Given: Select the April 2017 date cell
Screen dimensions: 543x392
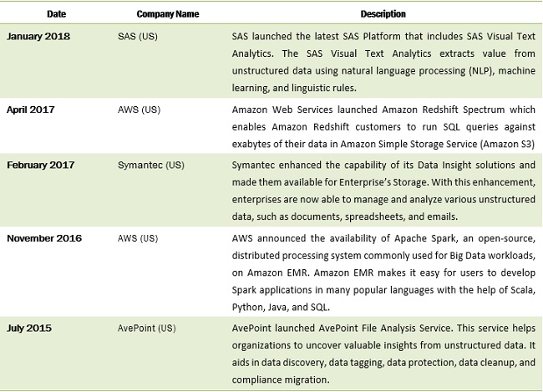Looking at the screenshot, I should (29, 109).
